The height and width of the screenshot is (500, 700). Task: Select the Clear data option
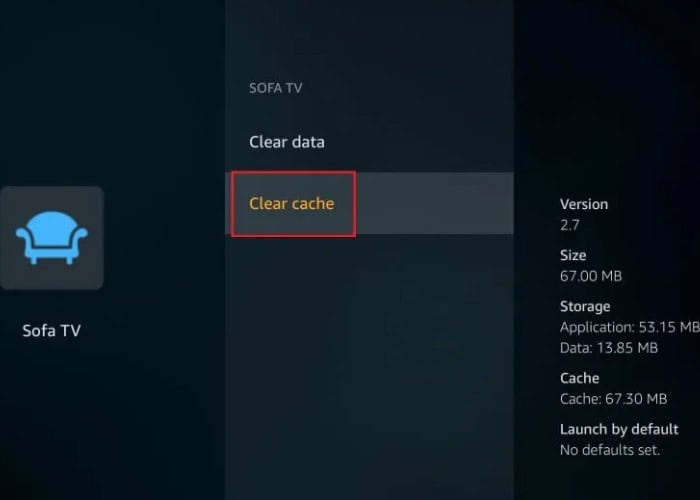pos(287,142)
